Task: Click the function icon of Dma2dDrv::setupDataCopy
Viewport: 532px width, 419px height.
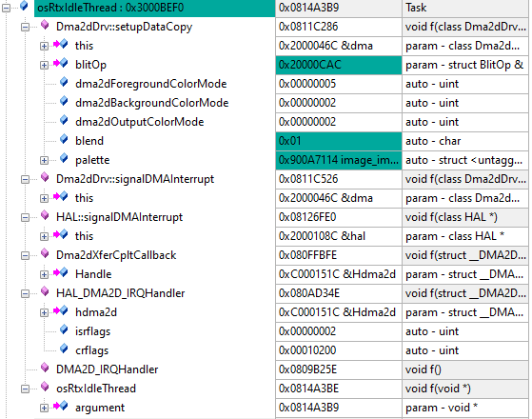Action: [x=45, y=25]
